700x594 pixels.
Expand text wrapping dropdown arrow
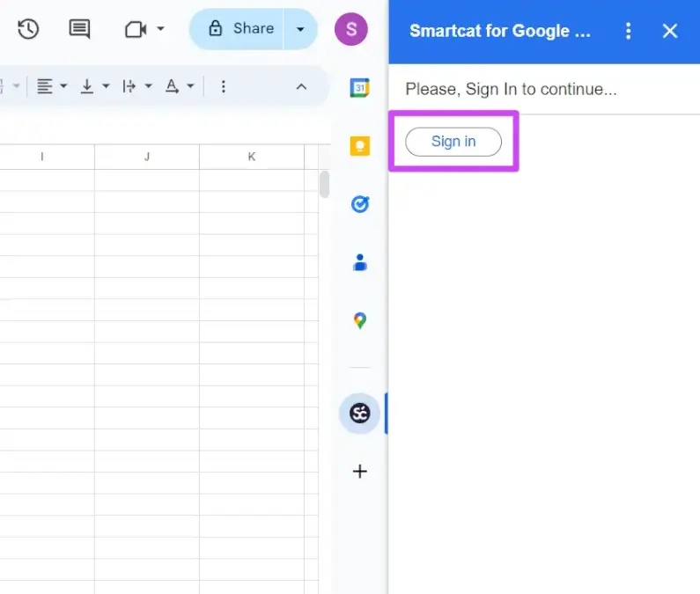[148, 85]
